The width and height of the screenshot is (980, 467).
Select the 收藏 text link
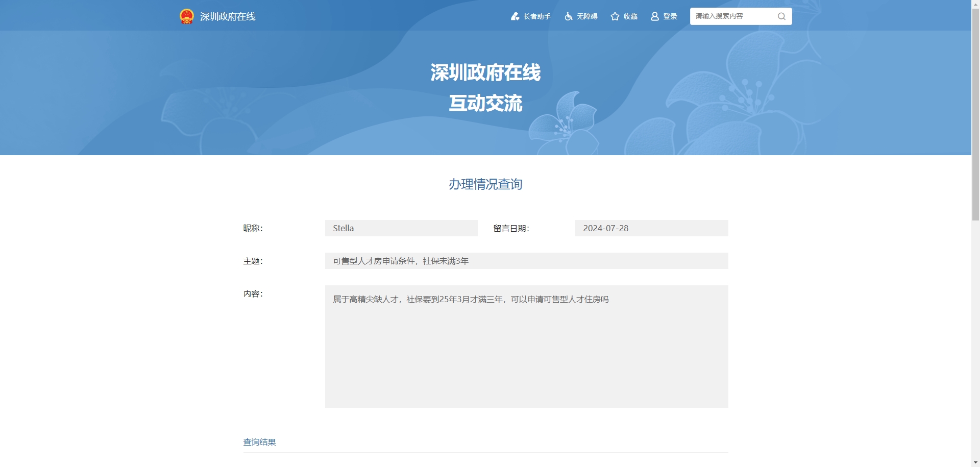click(630, 16)
